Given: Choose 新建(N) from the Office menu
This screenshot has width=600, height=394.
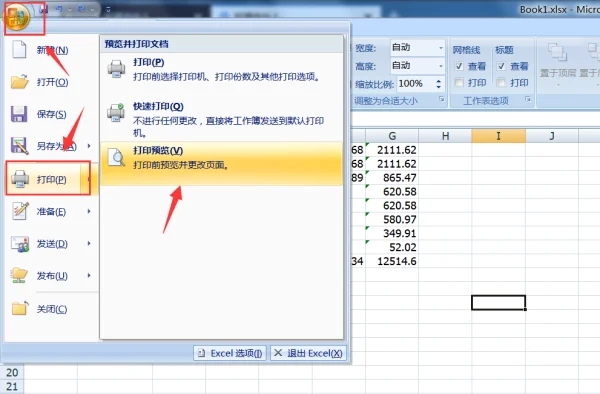Looking at the screenshot, I should (52, 50).
